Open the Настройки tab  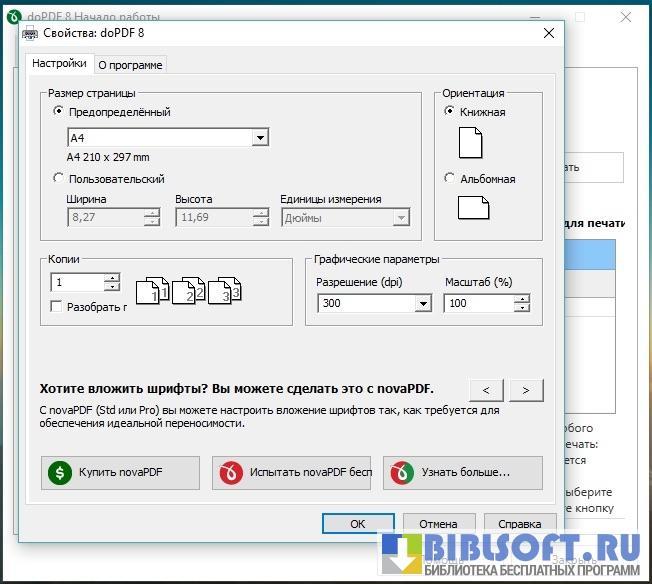(59, 64)
